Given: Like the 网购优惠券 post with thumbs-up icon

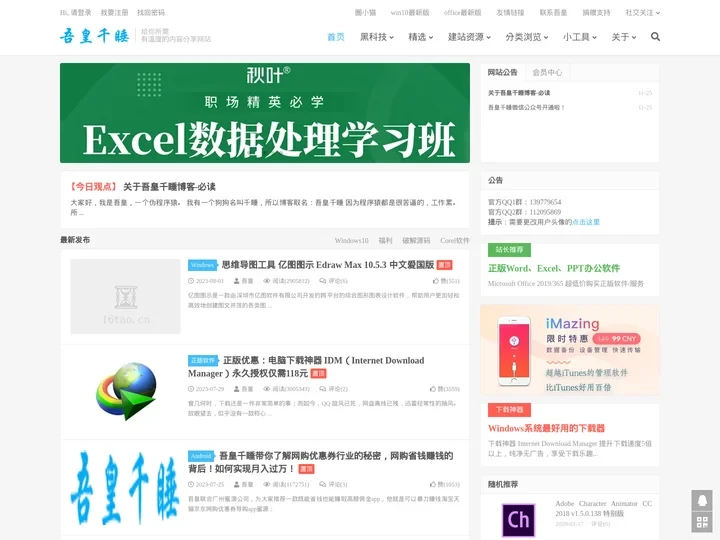Looking at the screenshot, I should (444, 484).
